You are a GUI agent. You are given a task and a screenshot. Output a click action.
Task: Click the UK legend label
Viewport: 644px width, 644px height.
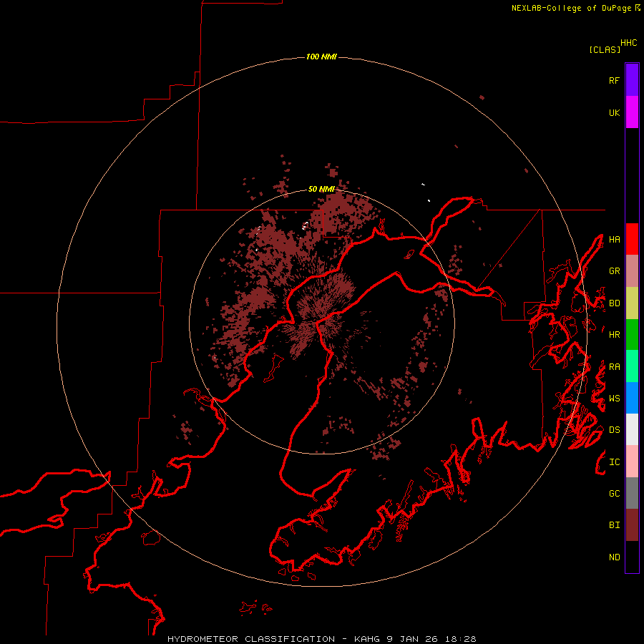[x=614, y=112]
